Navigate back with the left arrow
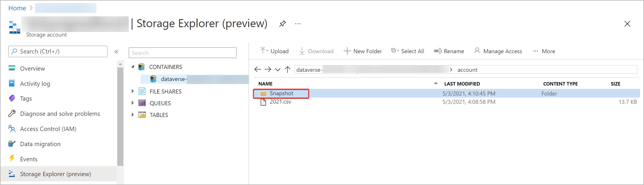 257,69
